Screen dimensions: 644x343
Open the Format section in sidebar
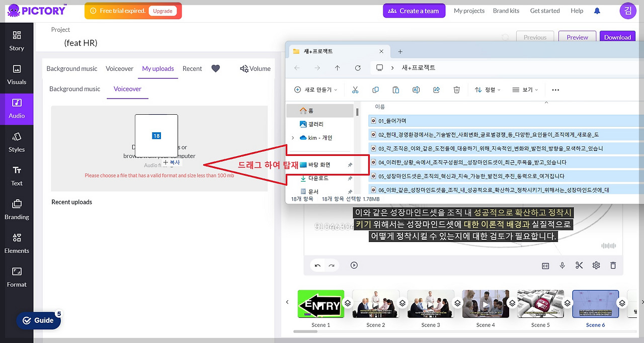pyautogui.click(x=17, y=277)
